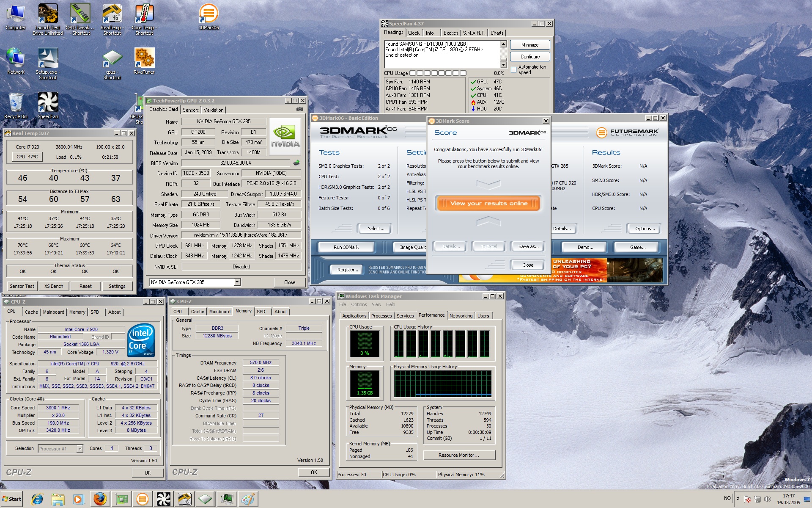
Task: Open the CPU-Z Processor selection dropdown
Action: (x=80, y=449)
